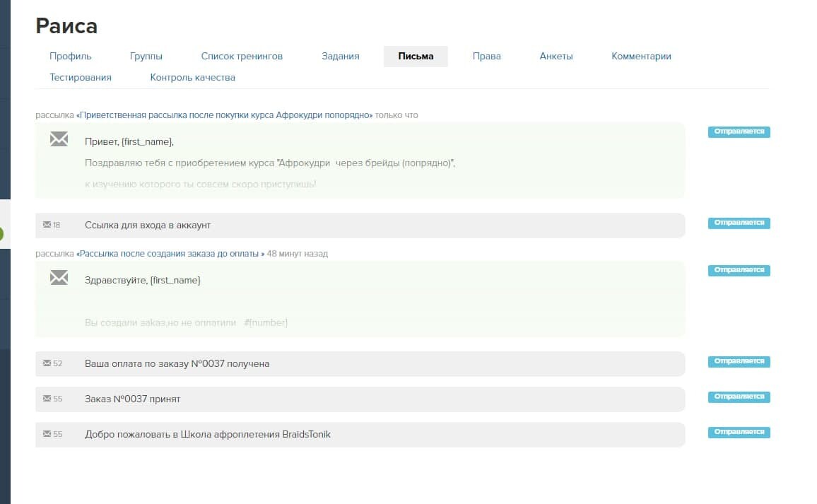Select the Письма tab

[416, 57]
